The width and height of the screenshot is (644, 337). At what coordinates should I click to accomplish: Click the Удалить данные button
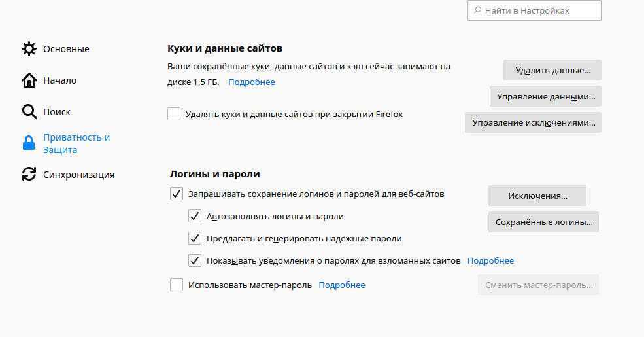tap(552, 70)
